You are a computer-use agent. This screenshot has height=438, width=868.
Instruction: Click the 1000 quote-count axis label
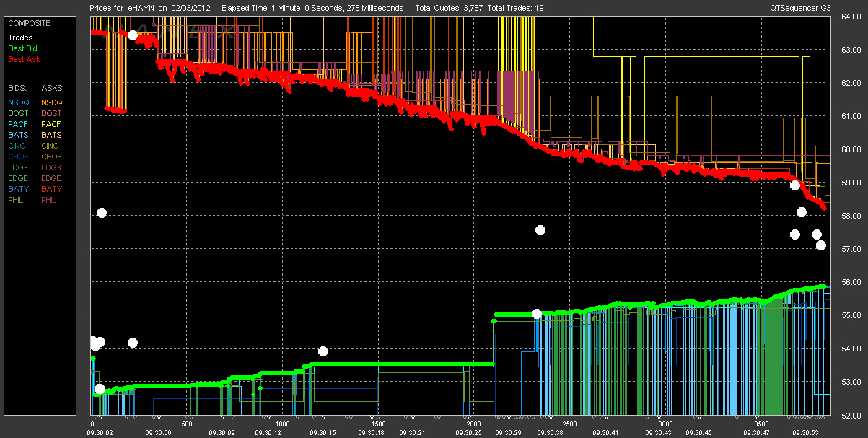click(282, 424)
